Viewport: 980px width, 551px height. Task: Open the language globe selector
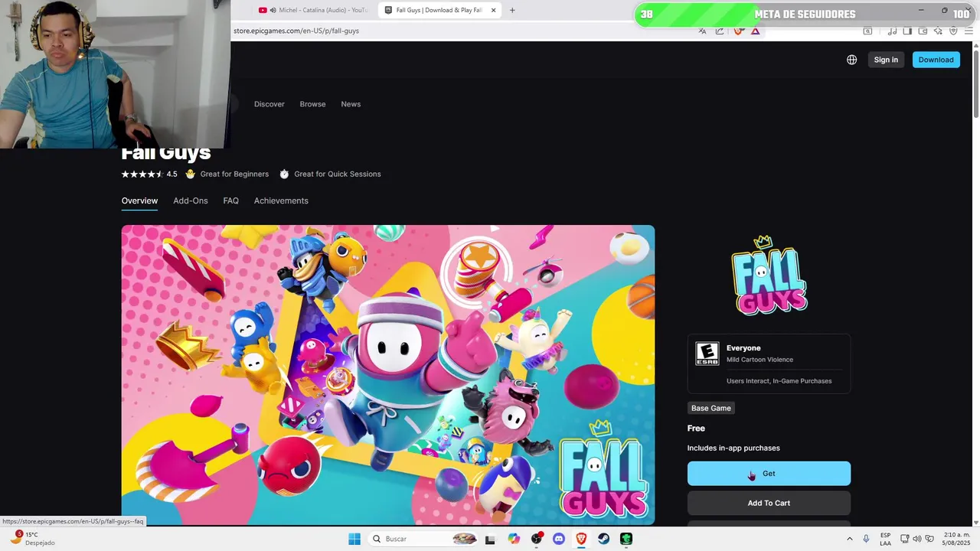(x=851, y=60)
